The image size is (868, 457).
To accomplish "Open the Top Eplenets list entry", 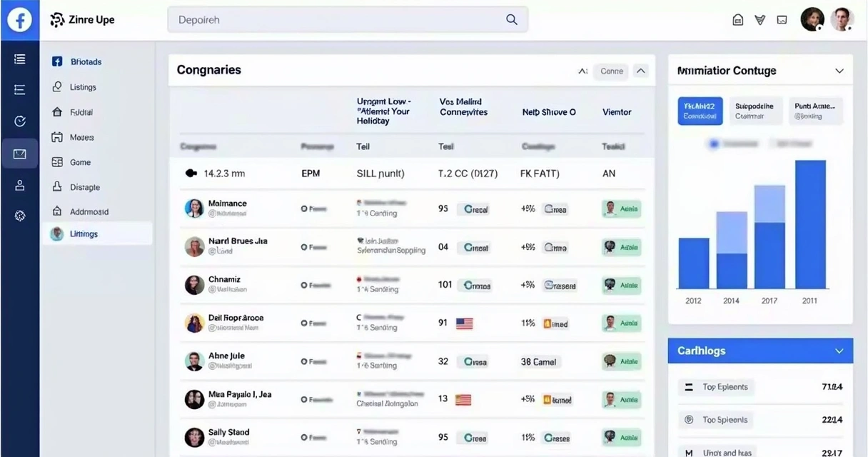I will 715,387.
